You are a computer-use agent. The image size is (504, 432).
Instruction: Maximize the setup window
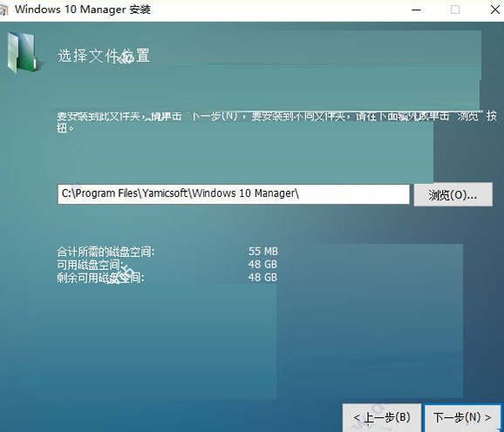click(x=455, y=10)
